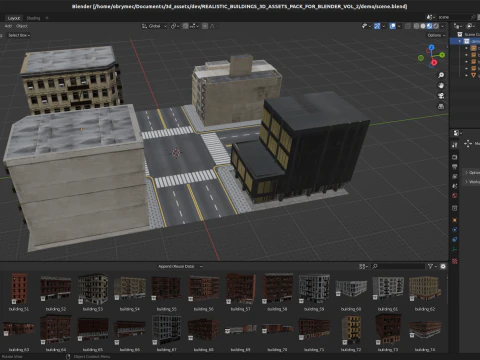The height and width of the screenshot is (360, 480).
Task: Select the building_72 asset thumbnail
Action: (x=351, y=330)
